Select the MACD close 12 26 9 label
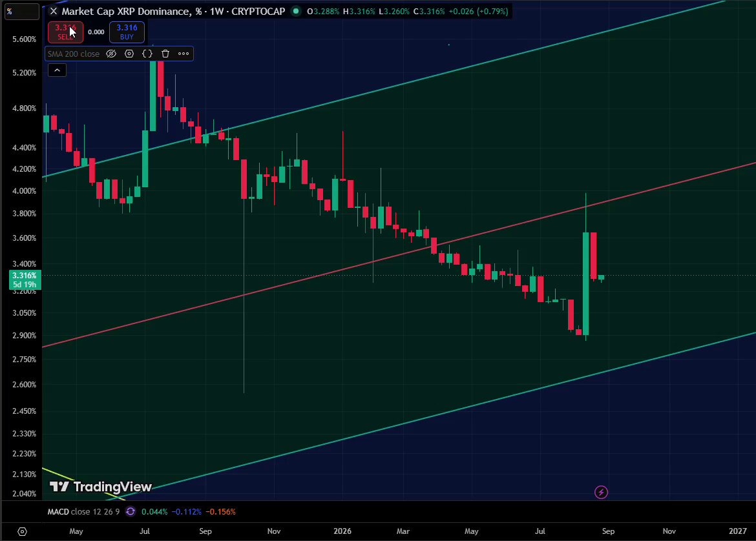 pos(83,511)
